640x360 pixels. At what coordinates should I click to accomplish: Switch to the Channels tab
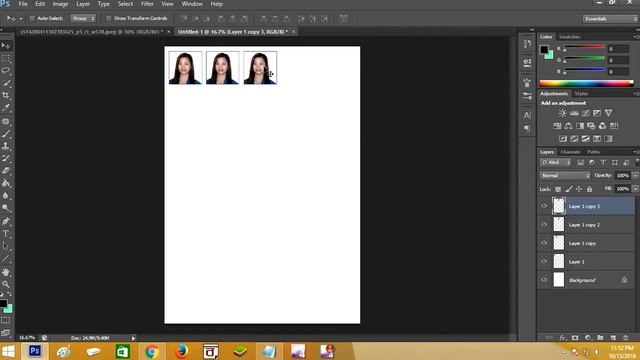pos(570,152)
